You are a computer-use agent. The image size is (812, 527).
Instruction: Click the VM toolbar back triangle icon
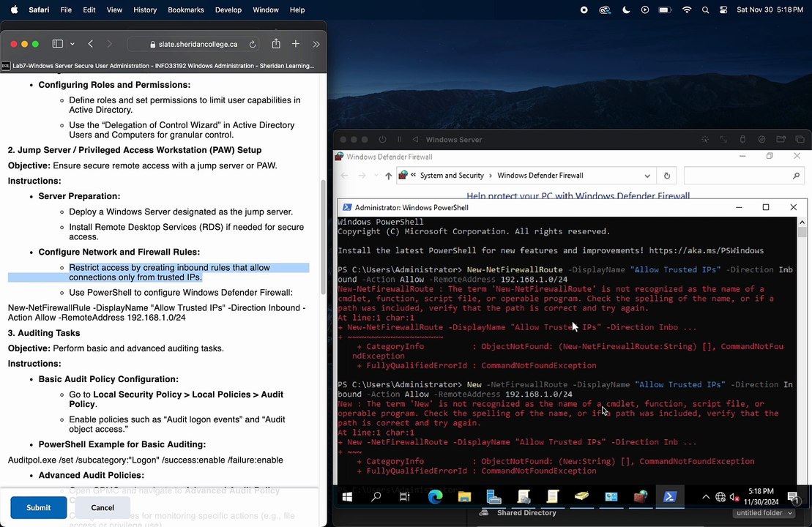[415, 139]
